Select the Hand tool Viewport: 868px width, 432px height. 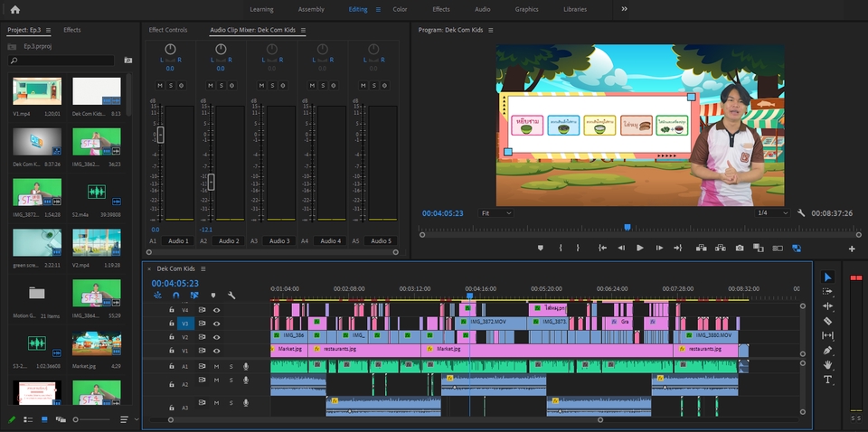click(827, 365)
